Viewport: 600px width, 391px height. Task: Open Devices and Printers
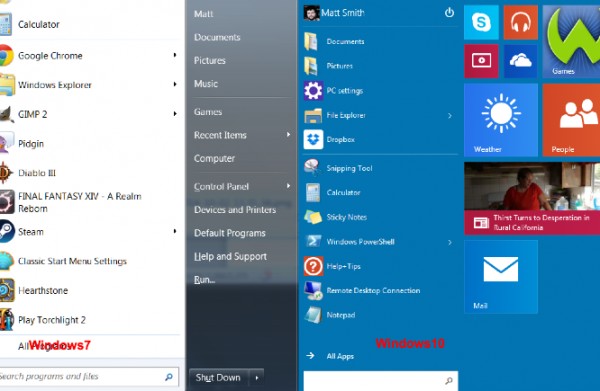(235, 210)
